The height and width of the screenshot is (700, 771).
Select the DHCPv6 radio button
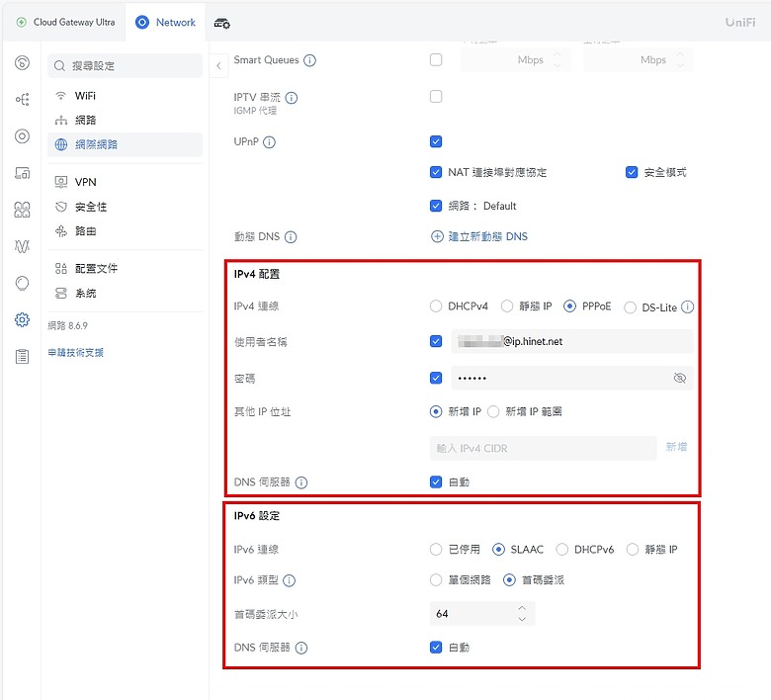coord(562,549)
